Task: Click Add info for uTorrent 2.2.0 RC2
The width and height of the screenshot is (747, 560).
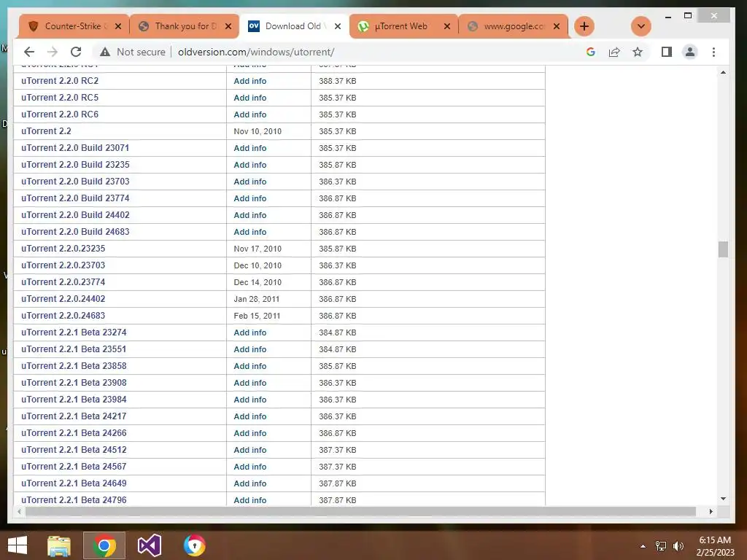Action: click(250, 81)
